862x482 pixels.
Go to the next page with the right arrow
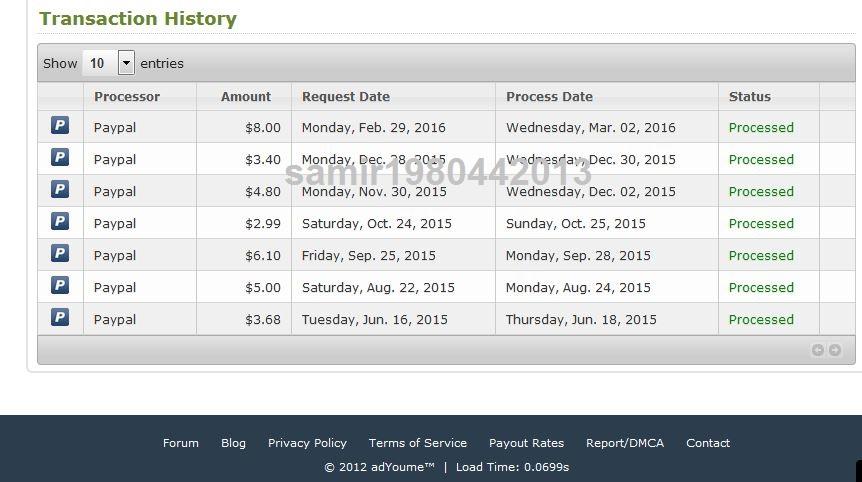[x=835, y=350]
